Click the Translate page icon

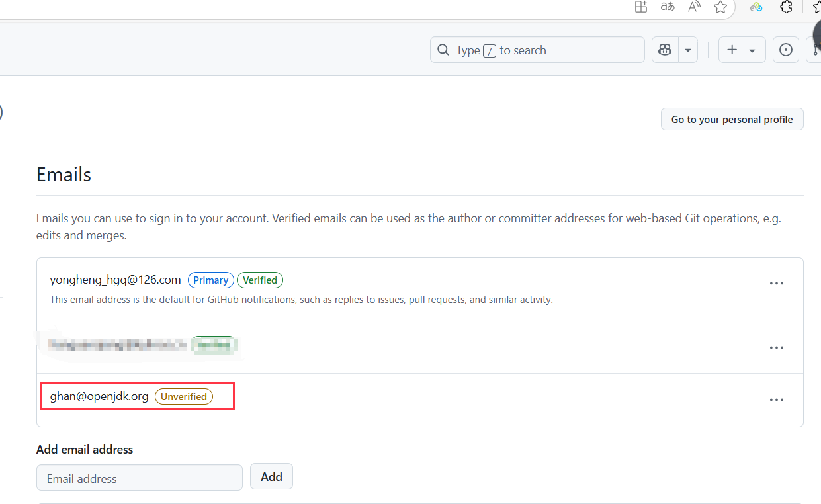[x=668, y=7]
